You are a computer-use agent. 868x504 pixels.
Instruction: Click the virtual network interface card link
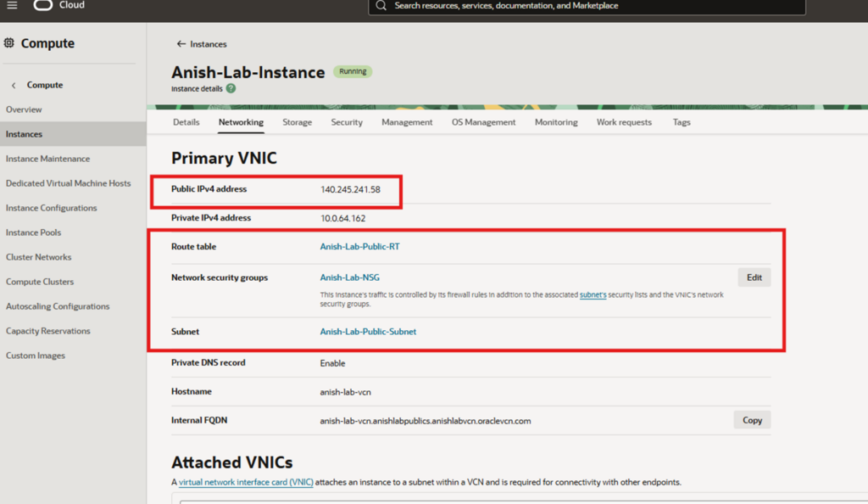246,482
